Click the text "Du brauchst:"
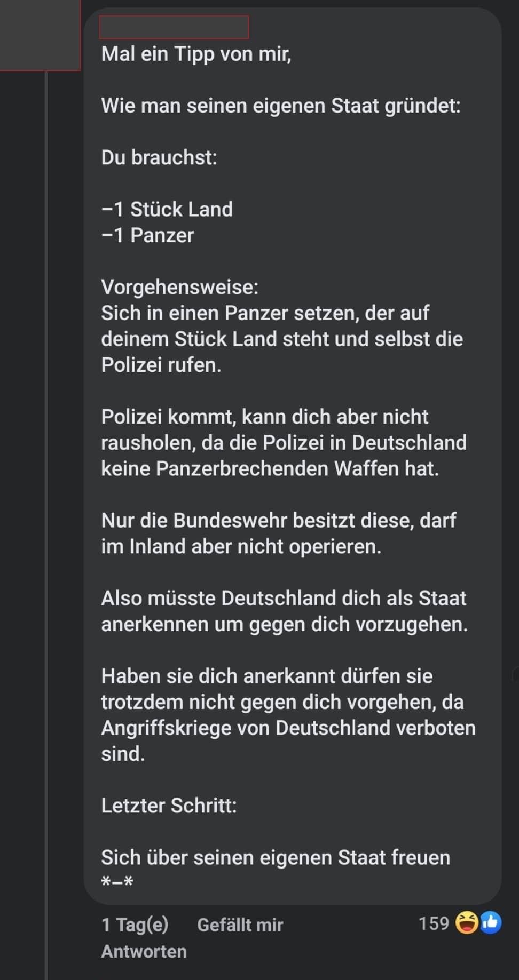The image size is (519, 980). pos(159,157)
